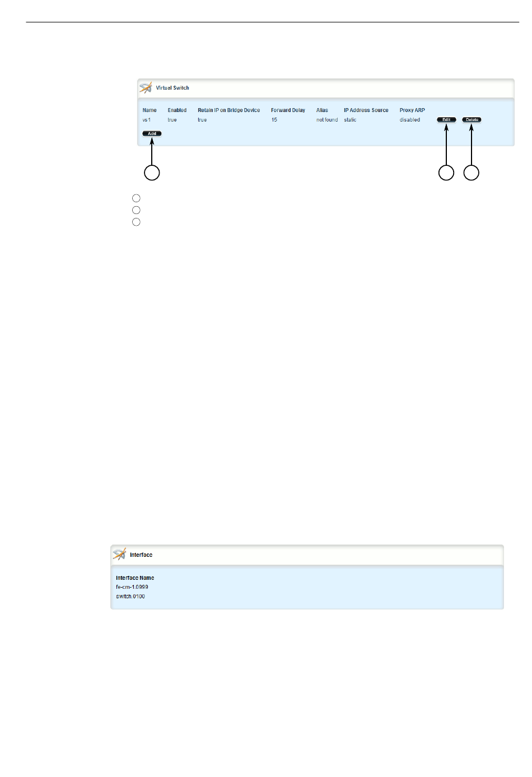532x777 pixels.
Task: Click the Virtual Switch panel title
Action: pyautogui.click(x=172, y=88)
